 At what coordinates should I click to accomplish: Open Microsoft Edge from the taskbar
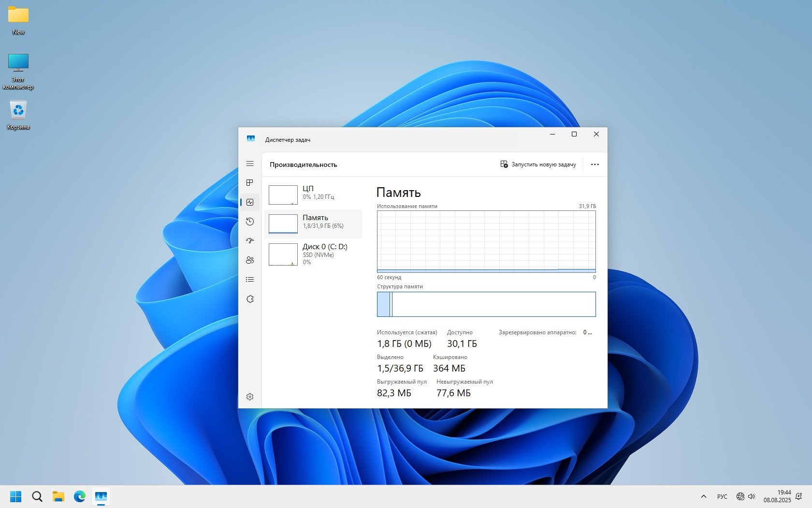click(x=80, y=496)
